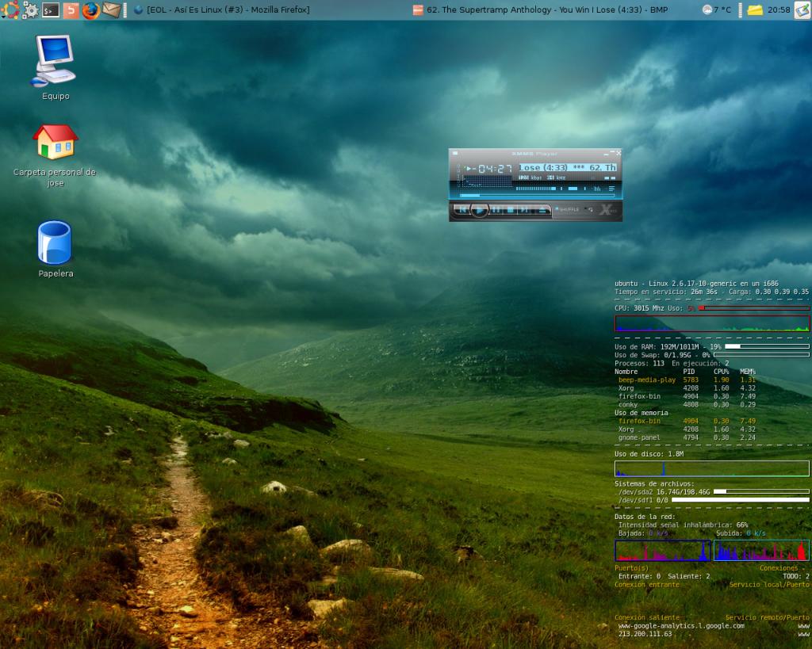Toggle Shuffle in the media player
The image size is (812, 649).
point(568,209)
